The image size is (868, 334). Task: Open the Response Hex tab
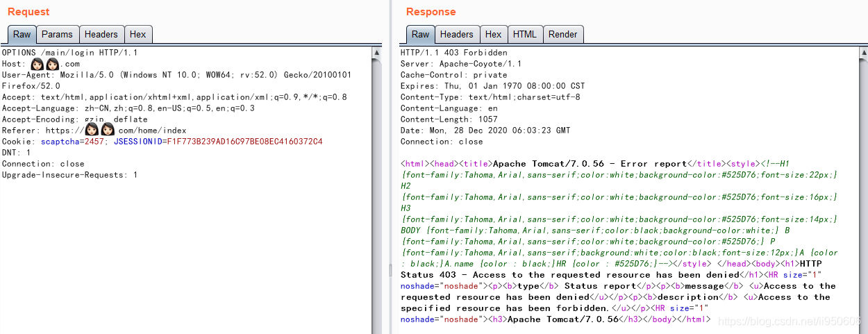click(x=494, y=34)
